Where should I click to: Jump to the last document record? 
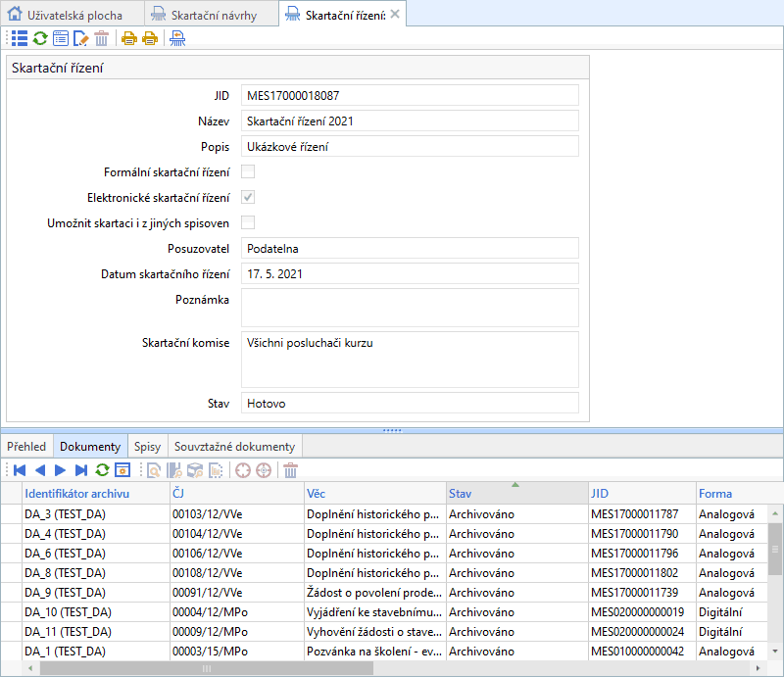pos(81,470)
